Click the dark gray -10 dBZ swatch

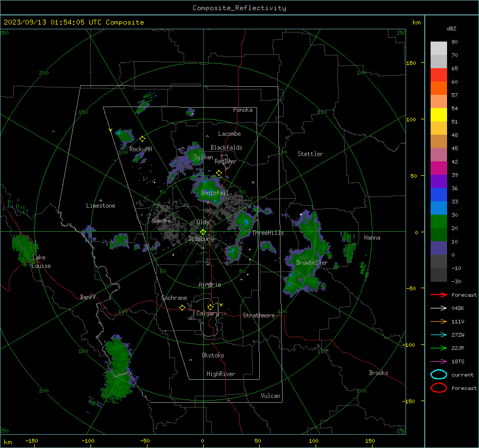439,275
